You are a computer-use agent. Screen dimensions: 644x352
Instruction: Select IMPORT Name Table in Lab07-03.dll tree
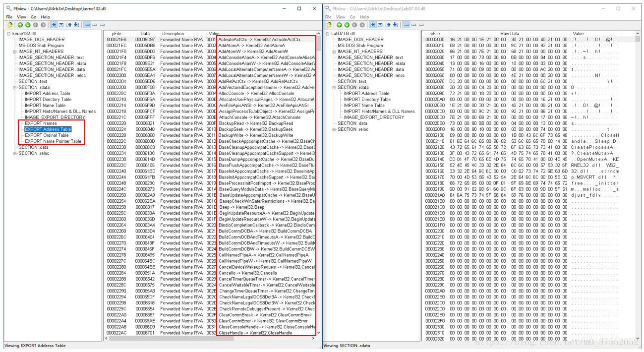[x=364, y=105]
